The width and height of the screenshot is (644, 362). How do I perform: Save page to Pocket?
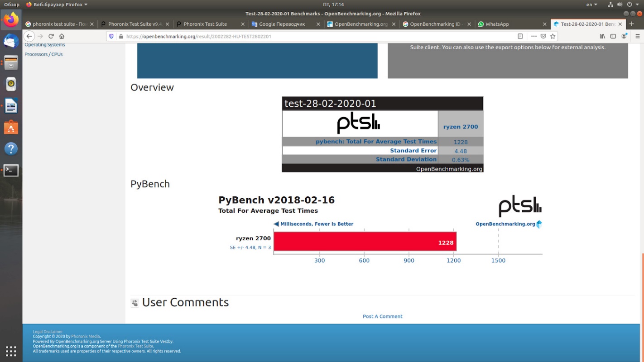[x=543, y=36]
